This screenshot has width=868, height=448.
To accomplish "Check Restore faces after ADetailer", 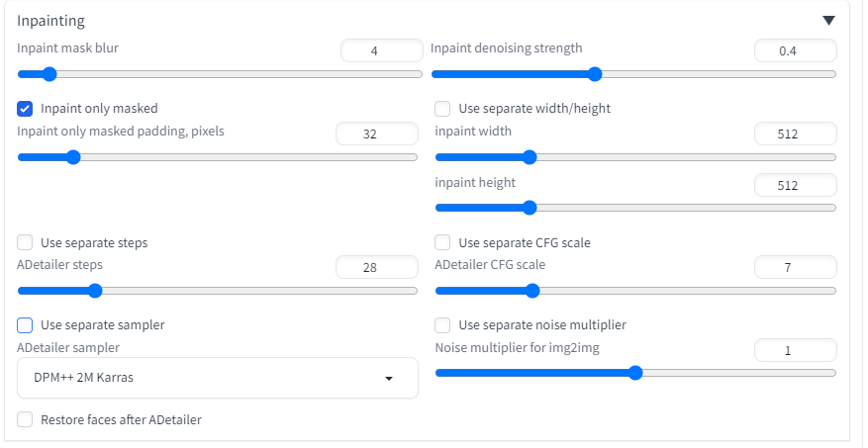I will (26, 419).
